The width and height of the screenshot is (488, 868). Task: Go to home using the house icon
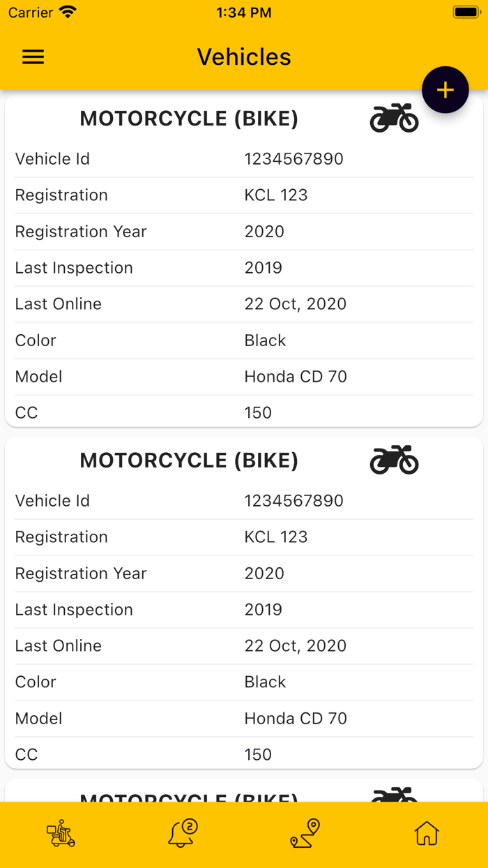point(427,833)
